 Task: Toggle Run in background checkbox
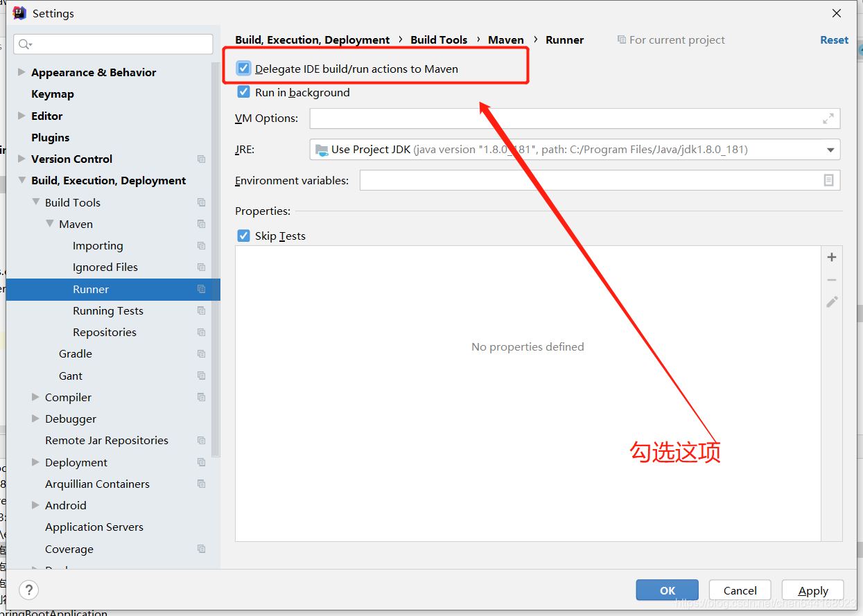tap(243, 92)
